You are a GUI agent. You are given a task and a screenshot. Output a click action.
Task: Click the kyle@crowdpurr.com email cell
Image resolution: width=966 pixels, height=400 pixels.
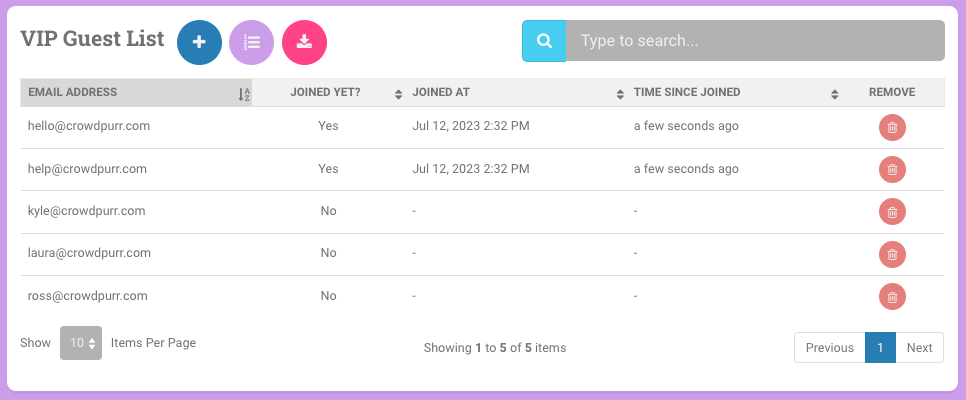tap(86, 211)
